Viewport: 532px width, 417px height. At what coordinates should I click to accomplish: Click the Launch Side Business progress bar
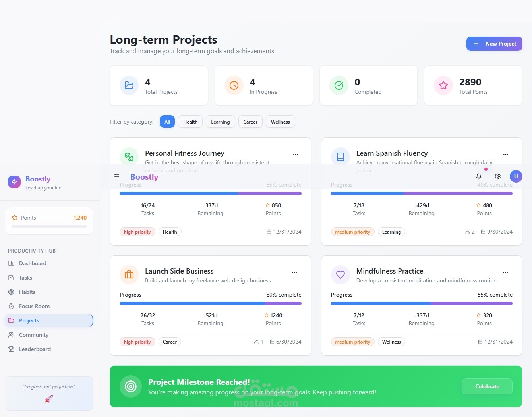[211, 303]
